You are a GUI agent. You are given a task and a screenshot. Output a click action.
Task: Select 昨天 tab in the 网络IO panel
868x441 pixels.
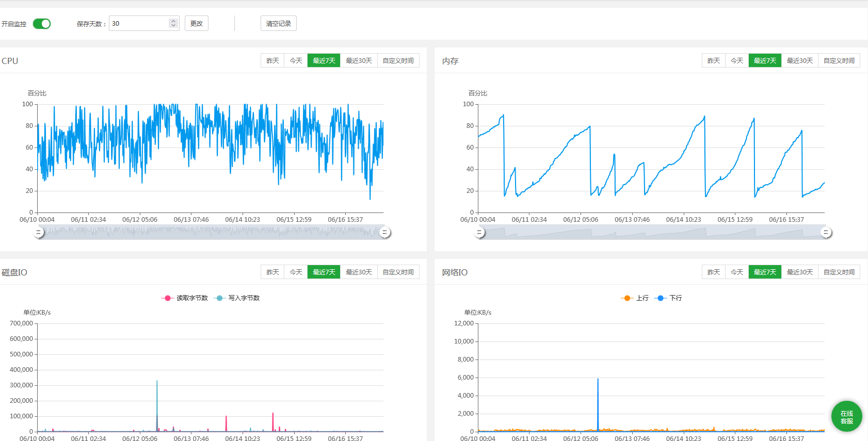point(714,272)
